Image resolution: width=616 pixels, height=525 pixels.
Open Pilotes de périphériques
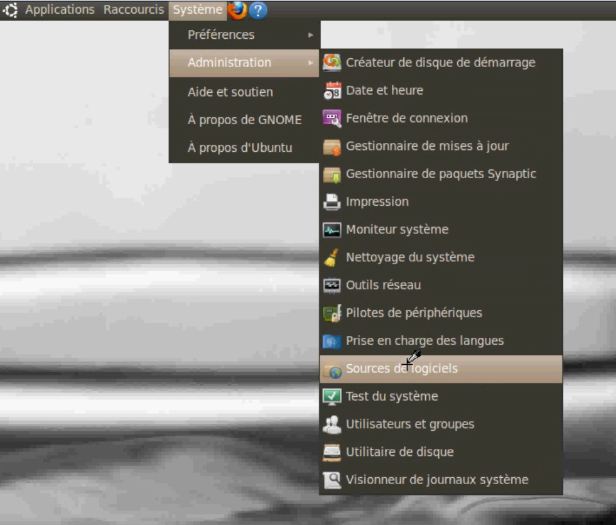441,313
